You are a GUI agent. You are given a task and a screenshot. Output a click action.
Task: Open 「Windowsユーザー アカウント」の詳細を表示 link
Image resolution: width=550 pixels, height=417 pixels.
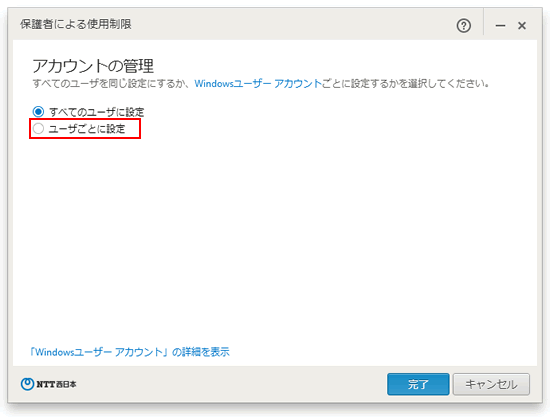pos(130,352)
